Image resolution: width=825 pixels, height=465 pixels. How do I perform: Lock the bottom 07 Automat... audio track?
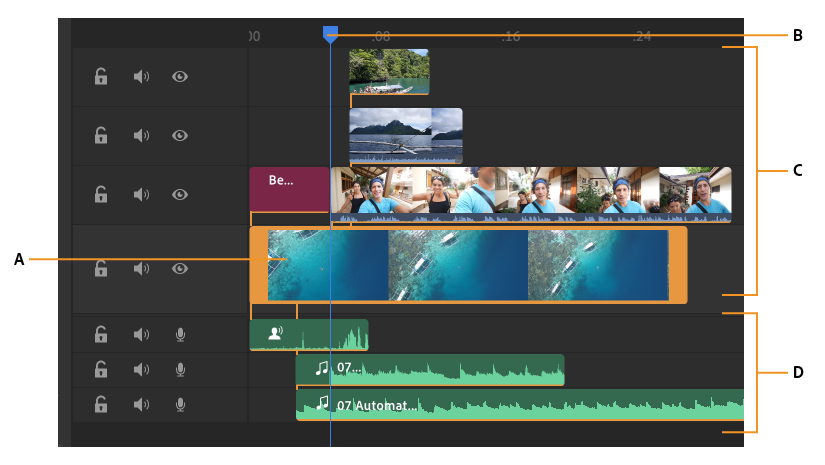coord(100,405)
